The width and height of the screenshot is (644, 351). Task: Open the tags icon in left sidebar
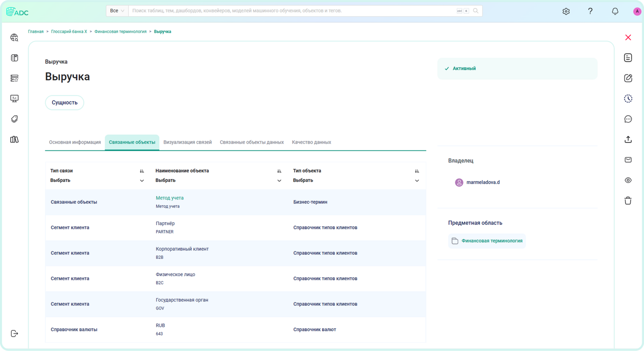(14, 119)
